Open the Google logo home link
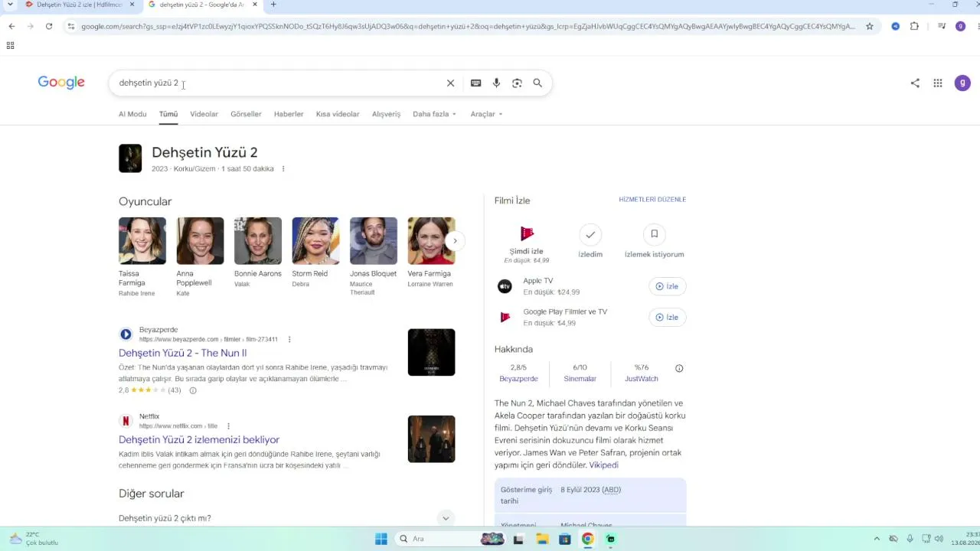The width and height of the screenshot is (980, 551). [61, 83]
